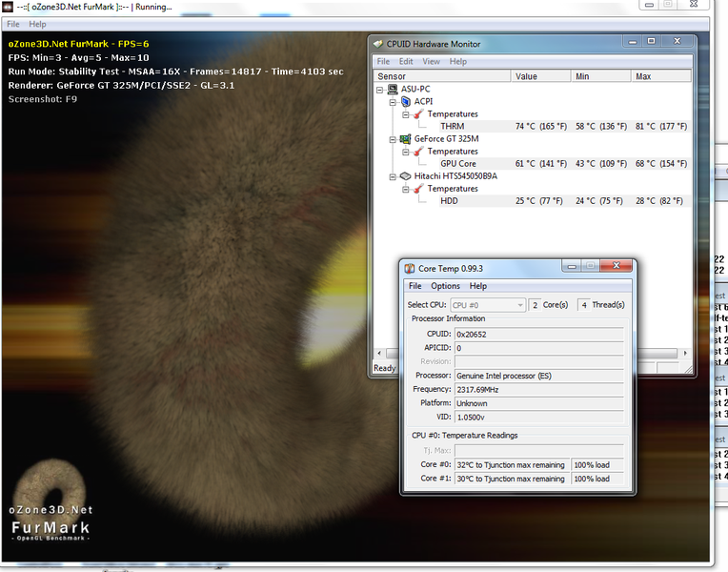The height and width of the screenshot is (572, 728).
Task: Close the Core Temp window
Action: click(617, 265)
